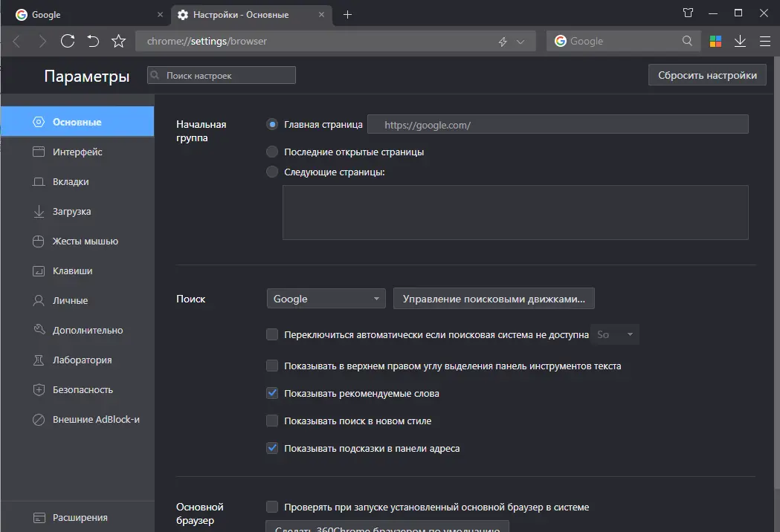Screen dimensions: 780x532
Task: Reload the page
Action: coord(67,42)
